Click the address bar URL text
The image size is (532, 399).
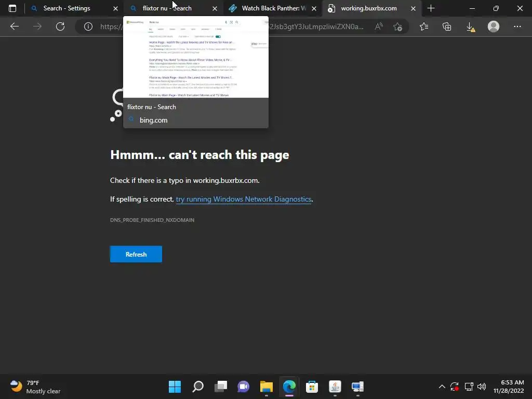(232, 26)
